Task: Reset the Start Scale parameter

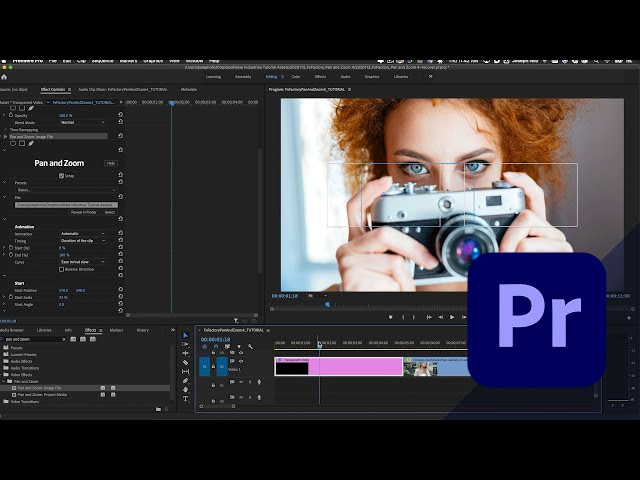Action: (x=120, y=297)
